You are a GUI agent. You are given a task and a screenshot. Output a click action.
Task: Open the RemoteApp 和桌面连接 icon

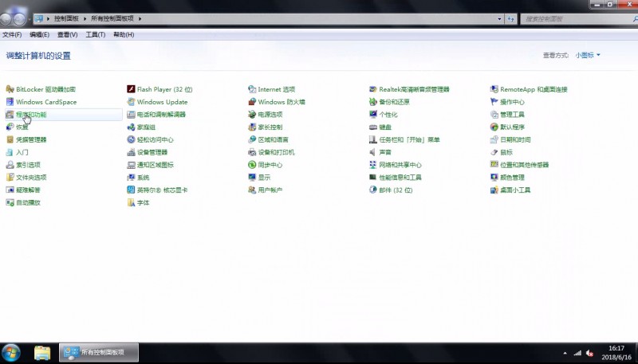(x=494, y=89)
